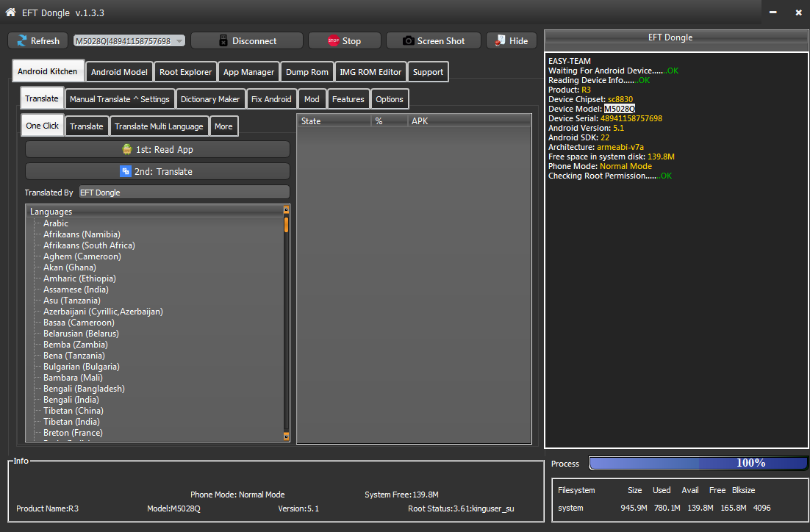
Task: Click the Disconnect USB icon
Action: (223, 41)
